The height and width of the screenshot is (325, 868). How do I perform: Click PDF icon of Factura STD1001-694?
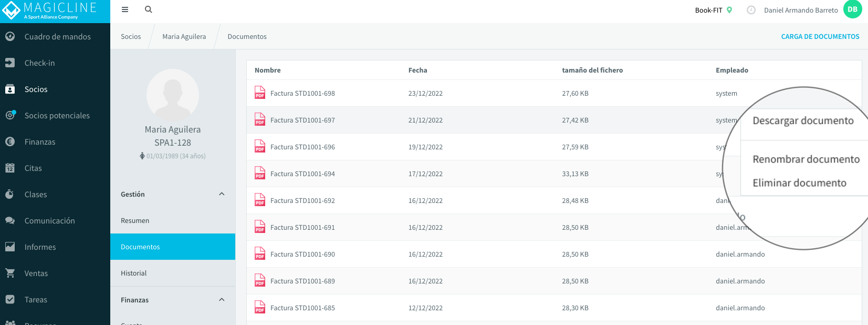click(260, 173)
